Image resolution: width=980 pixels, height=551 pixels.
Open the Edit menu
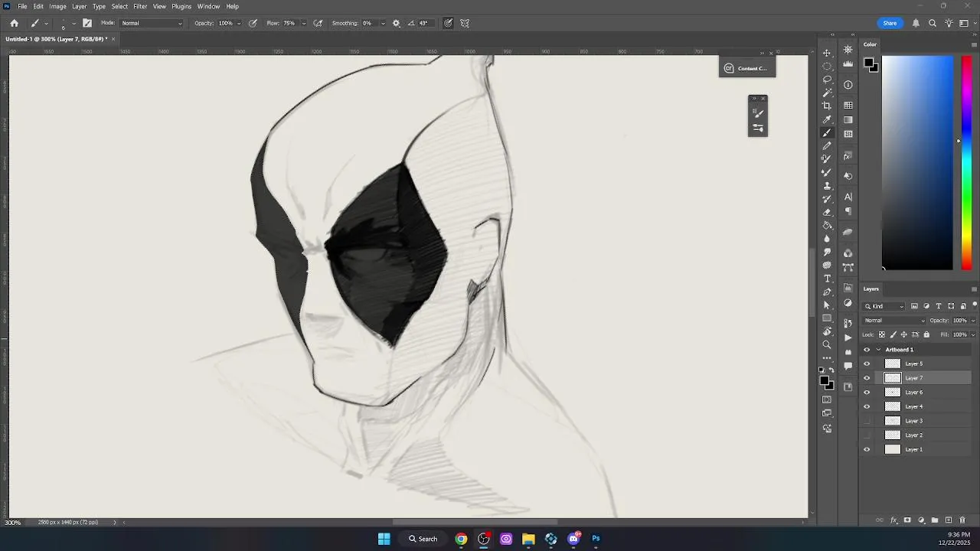pyautogui.click(x=38, y=6)
